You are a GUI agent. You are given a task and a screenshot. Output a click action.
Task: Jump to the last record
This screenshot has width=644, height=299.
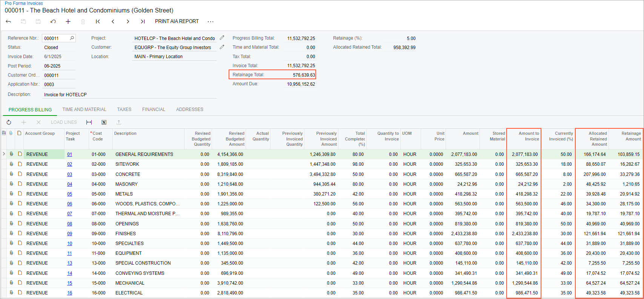click(143, 22)
